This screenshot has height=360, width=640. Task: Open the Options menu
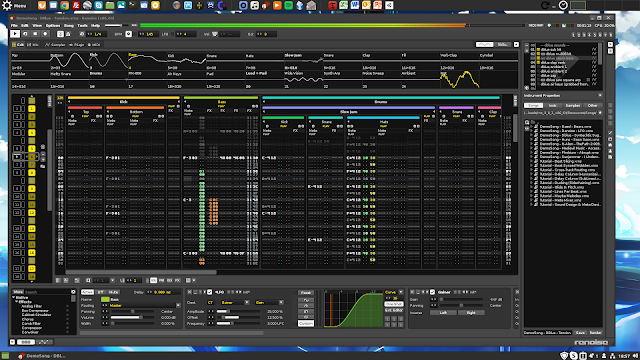tap(53, 25)
